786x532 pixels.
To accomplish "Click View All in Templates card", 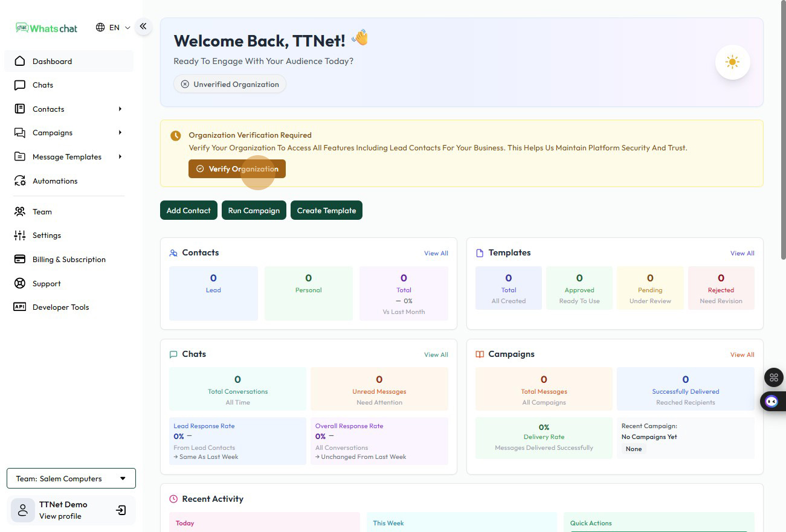I will (x=742, y=254).
